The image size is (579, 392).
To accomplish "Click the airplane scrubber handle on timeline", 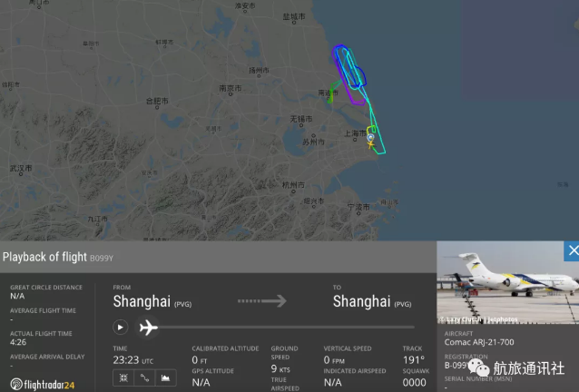I will [149, 327].
